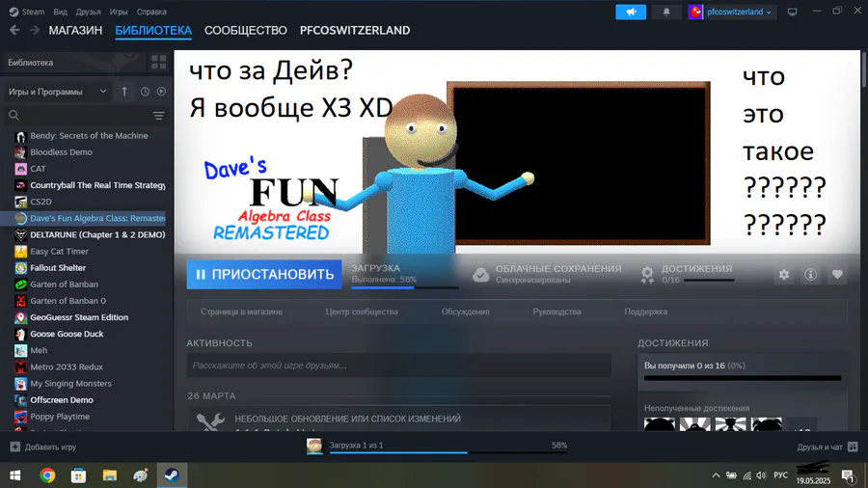868x488 pixels.
Task: Click the activity post input field
Action: coord(398,366)
